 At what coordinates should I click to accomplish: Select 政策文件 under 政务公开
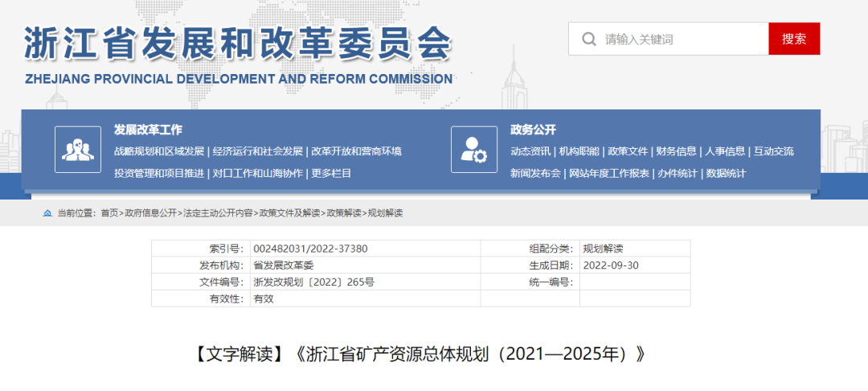pos(628,151)
